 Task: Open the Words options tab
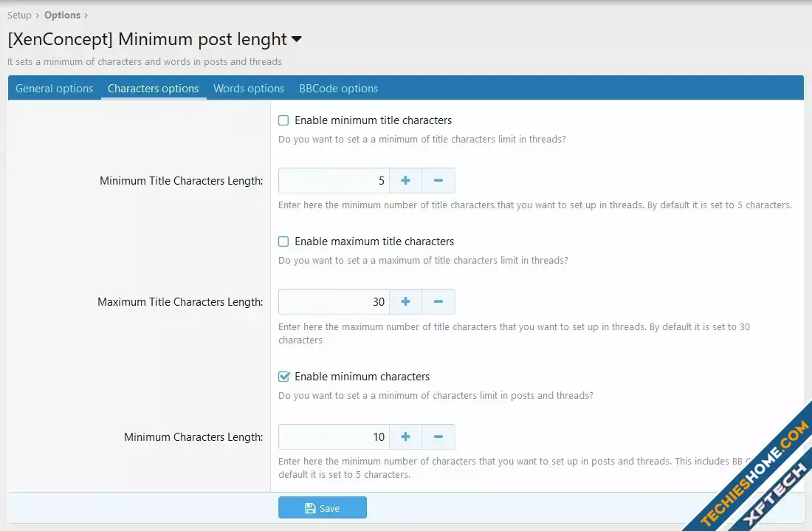pos(249,89)
